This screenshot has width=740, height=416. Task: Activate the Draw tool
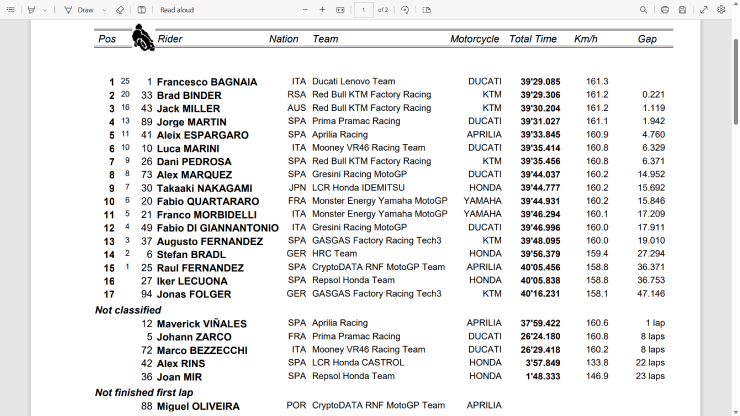79,9
